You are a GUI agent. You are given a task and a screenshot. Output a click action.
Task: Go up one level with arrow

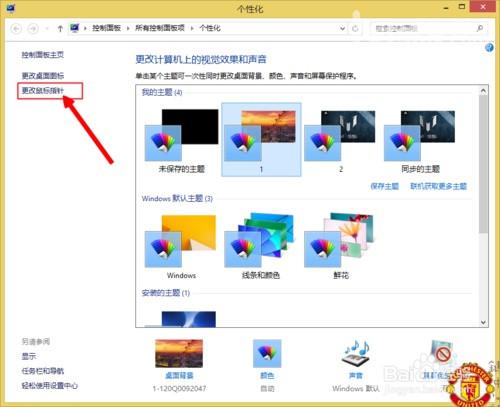pos(60,29)
